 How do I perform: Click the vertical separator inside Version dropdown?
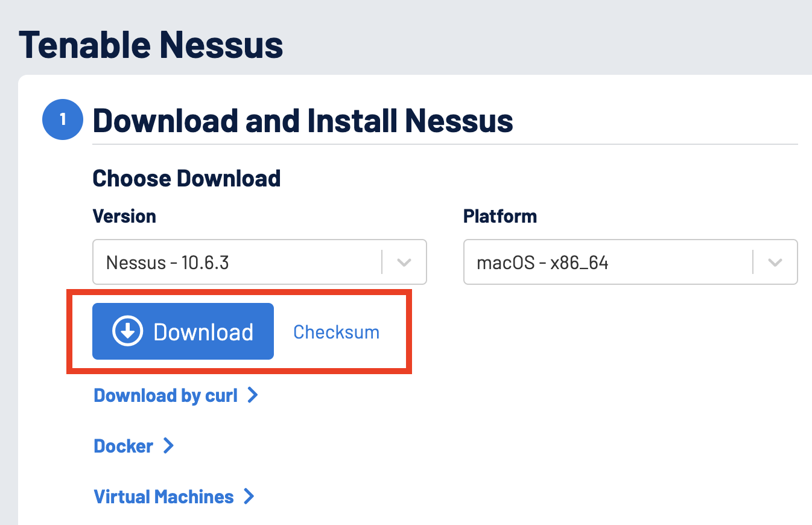tap(382, 262)
